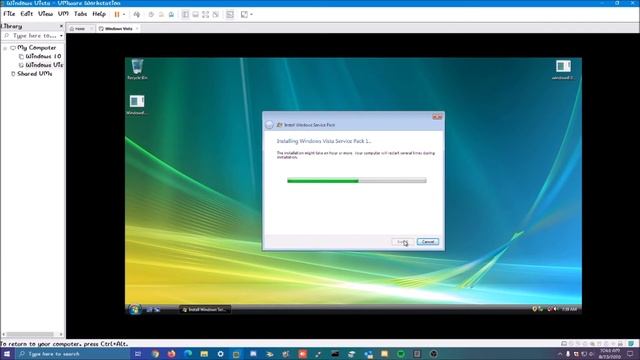
Task: Click the stretch guest display icon
Action: (244, 14)
